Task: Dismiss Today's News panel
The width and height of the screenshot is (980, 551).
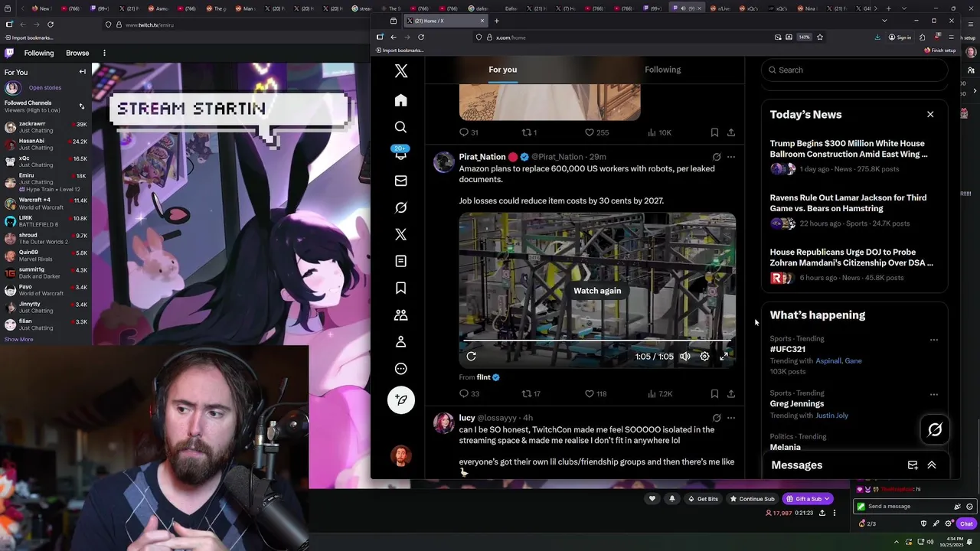Action: tap(930, 115)
